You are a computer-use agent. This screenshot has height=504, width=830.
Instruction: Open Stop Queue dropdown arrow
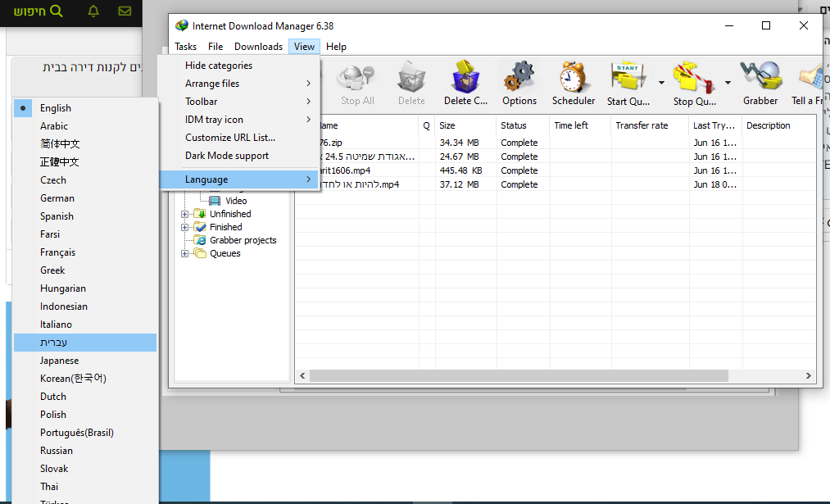(728, 83)
